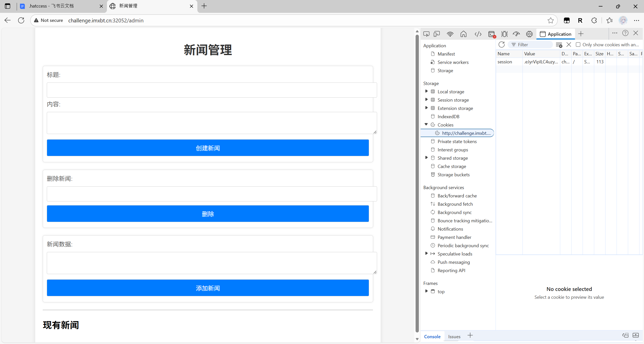Screen dimensions: 644x344
Task: Expand the Console drawer at bottom
Action: click(x=636, y=335)
